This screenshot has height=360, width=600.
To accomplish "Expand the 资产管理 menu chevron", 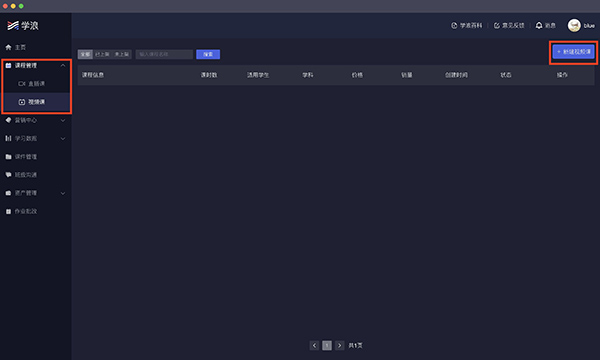I will click(63, 193).
